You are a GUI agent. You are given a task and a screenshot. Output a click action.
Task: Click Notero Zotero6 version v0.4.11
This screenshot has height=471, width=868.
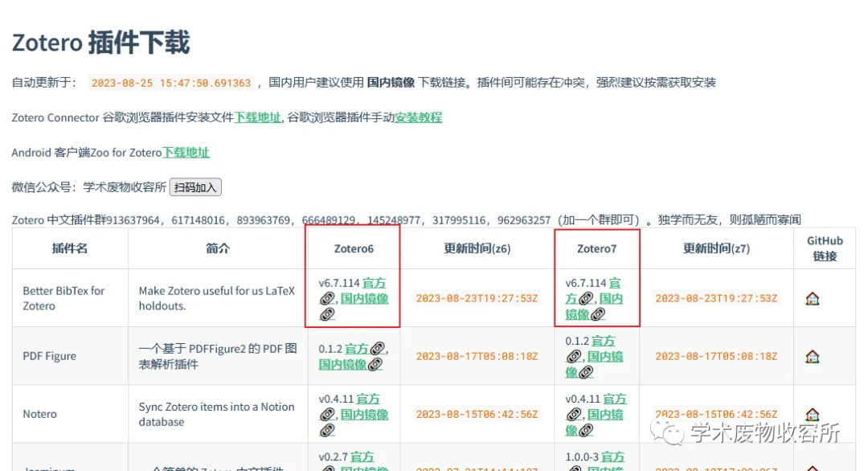coord(336,399)
